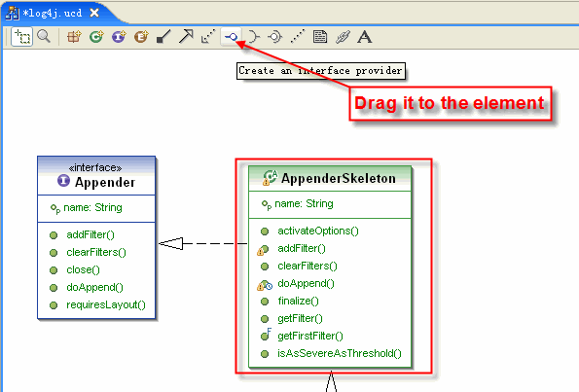Choose the dashed dependency arrow tool
Viewport: 579px width, 392px height.
click(208, 37)
